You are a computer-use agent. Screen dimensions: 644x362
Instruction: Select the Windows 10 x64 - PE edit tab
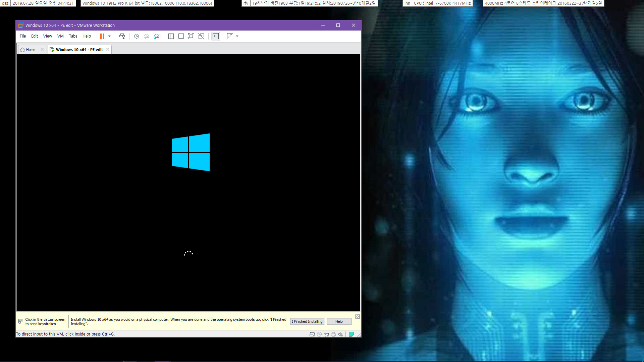coord(79,50)
